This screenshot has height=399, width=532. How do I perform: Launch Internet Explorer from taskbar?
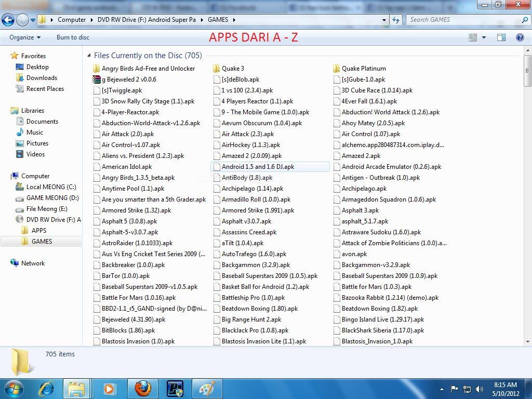click(x=46, y=389)
